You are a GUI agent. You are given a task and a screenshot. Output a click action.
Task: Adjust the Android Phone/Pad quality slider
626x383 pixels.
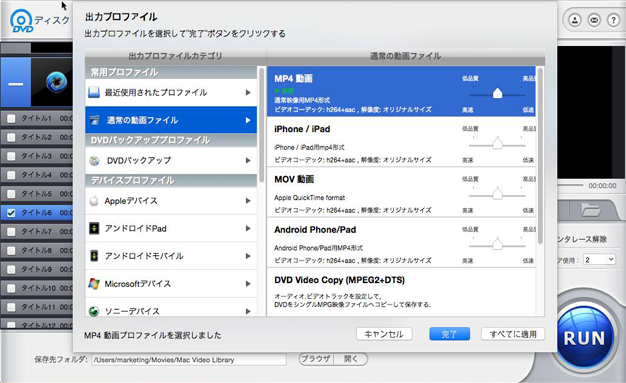pos(497,244)
